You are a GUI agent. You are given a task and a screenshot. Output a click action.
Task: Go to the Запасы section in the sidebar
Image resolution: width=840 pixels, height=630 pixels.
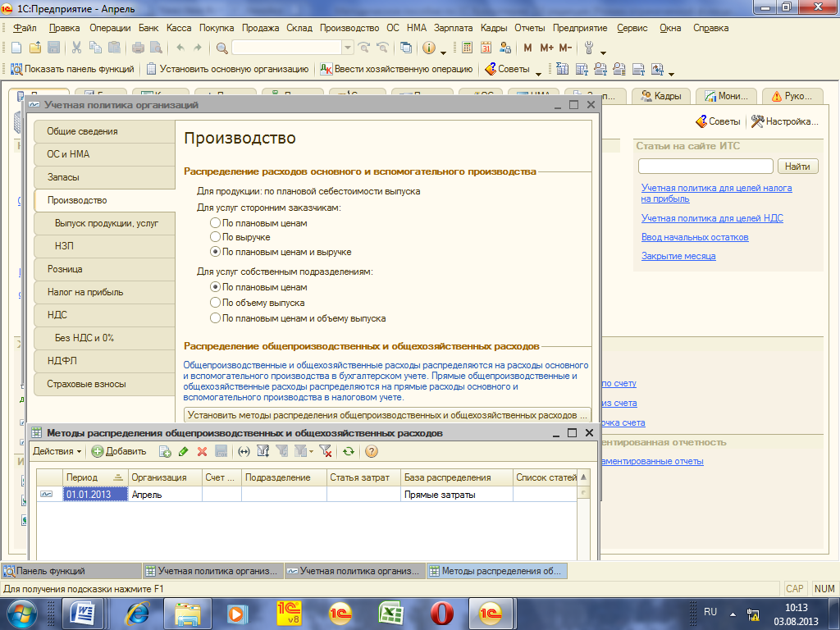[104, 177]
